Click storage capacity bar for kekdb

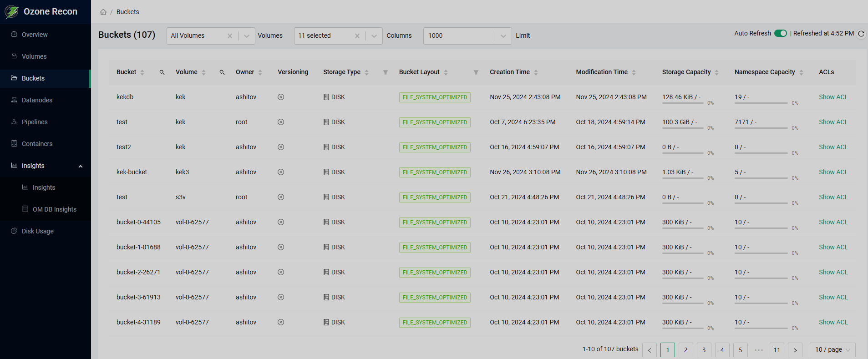pos(683,103)
